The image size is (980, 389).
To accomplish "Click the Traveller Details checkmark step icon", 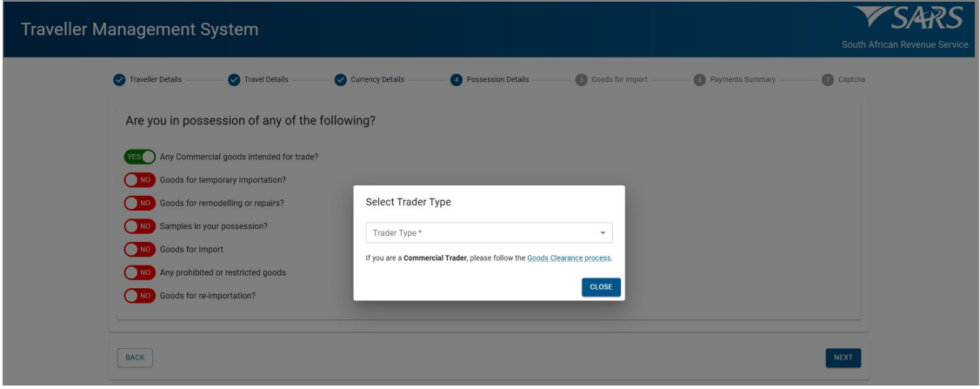I will 119,80.
